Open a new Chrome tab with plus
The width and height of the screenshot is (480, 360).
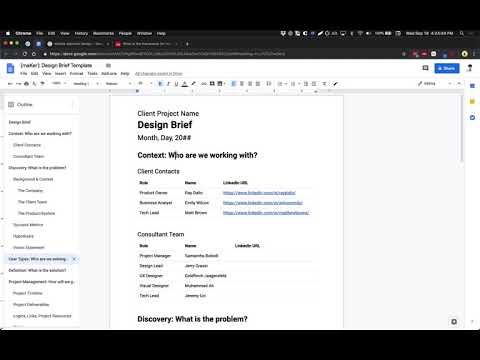[187, 44]
